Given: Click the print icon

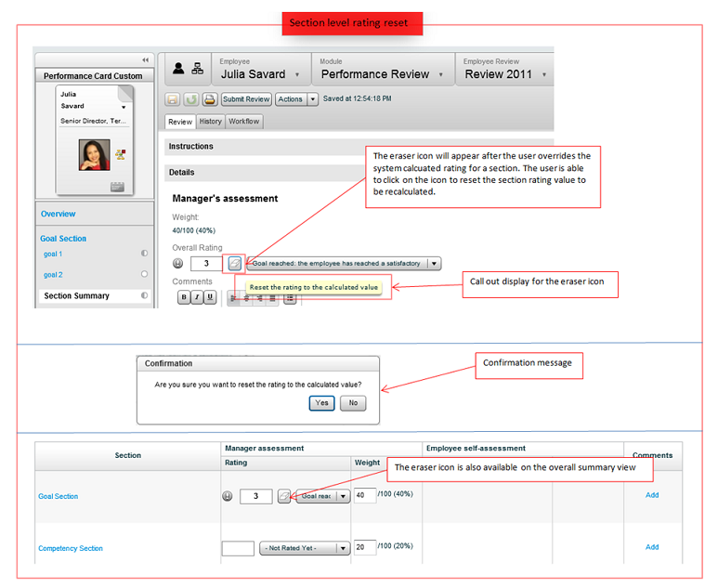Looking at the screenshot, I should 210,99.
